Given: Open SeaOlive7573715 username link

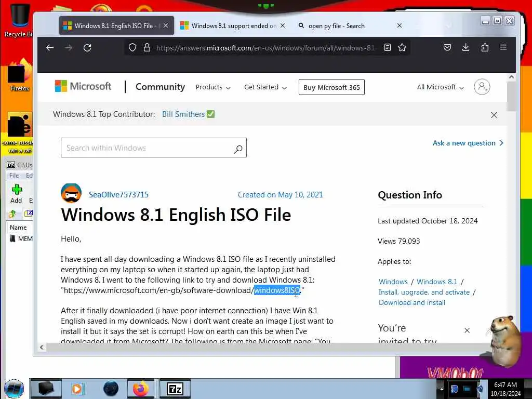Looking at the screenshot, I should [x=118, y=195].
